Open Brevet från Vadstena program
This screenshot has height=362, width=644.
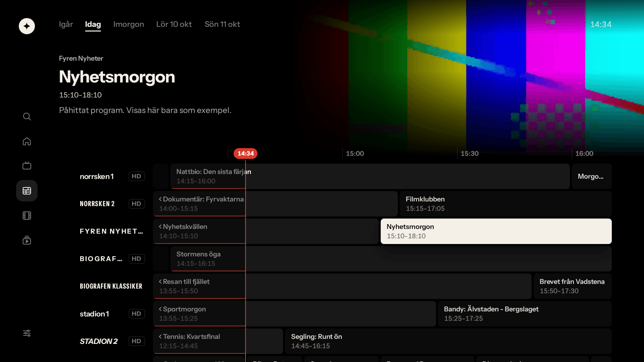tap(573, 286)
